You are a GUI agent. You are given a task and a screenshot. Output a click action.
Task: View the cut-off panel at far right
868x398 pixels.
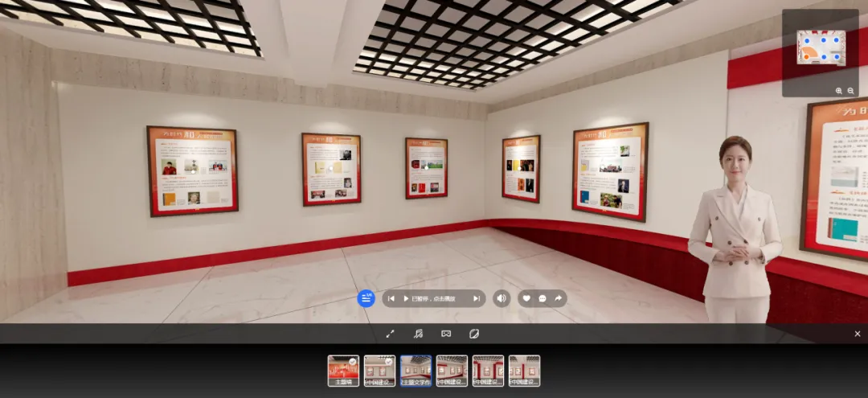834,178
